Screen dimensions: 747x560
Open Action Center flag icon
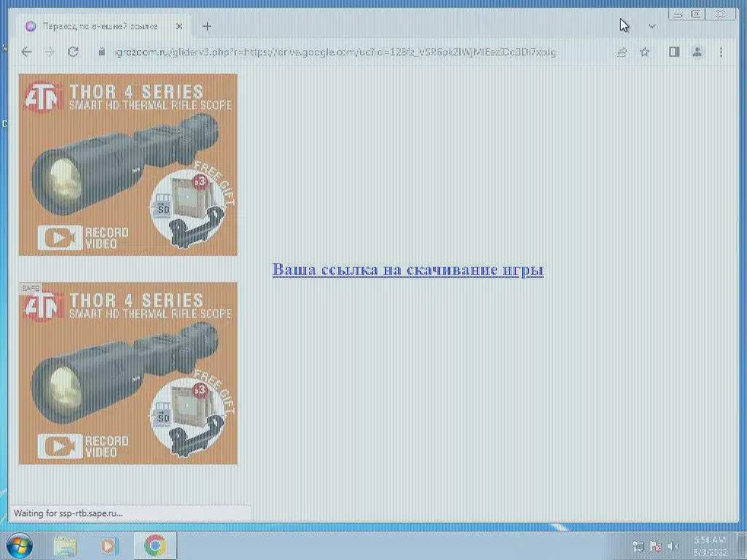[x=656, y=546]
